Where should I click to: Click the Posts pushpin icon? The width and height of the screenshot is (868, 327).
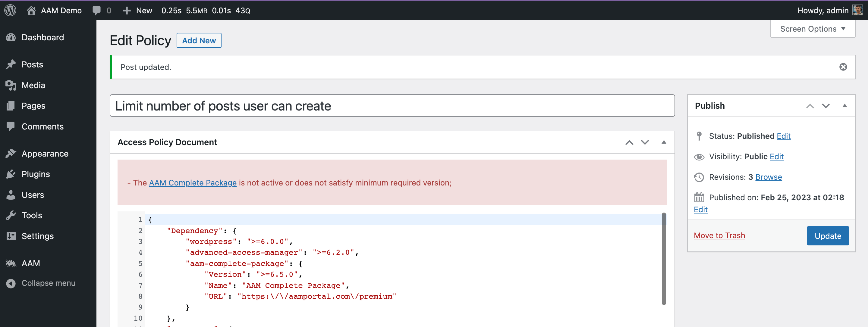(11, 64)
